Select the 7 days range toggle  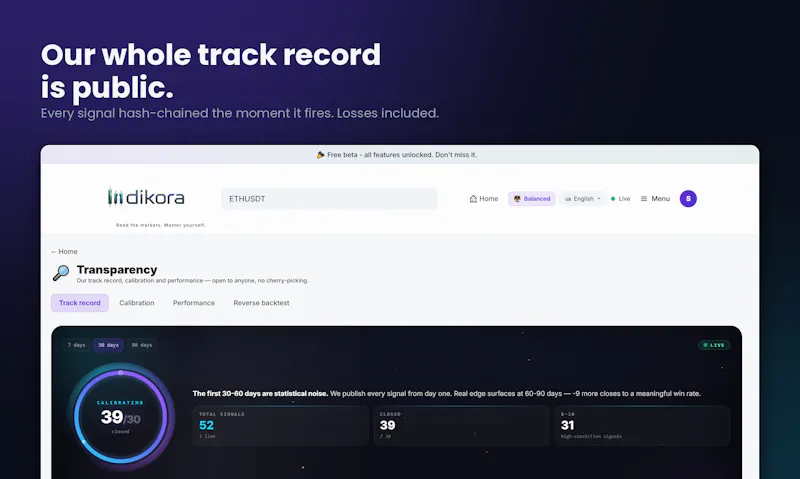[x=77, y=345]
